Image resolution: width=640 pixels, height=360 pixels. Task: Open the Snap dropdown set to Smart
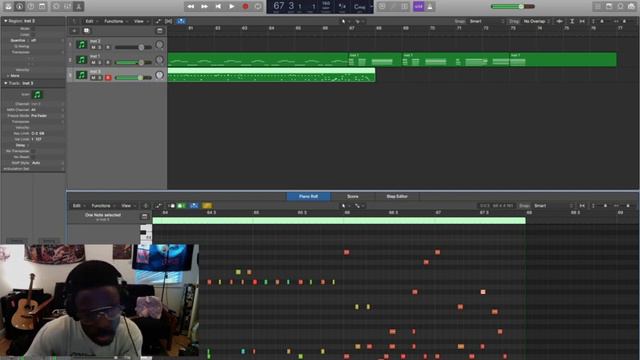487,21
